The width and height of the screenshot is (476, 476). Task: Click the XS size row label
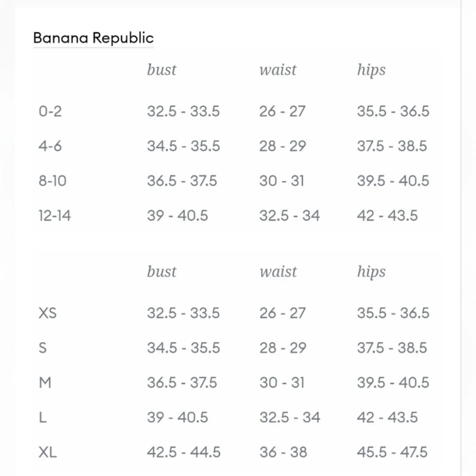48,313
